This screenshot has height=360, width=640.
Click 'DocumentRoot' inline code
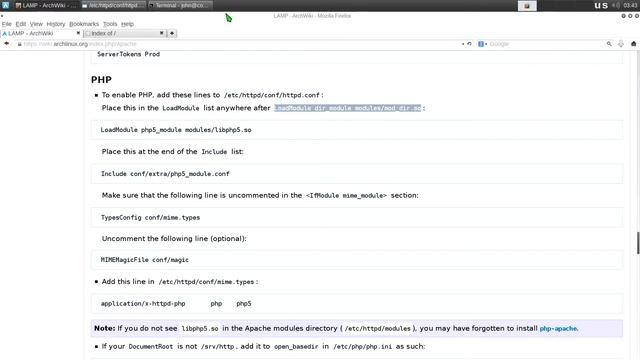coord(151,347)
